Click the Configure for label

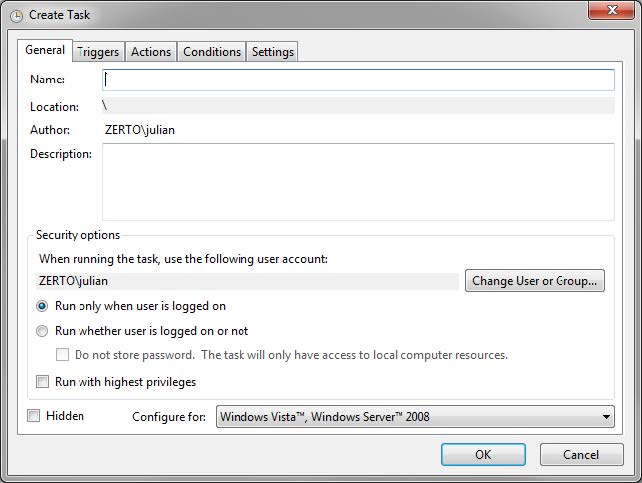click(169, 417)
